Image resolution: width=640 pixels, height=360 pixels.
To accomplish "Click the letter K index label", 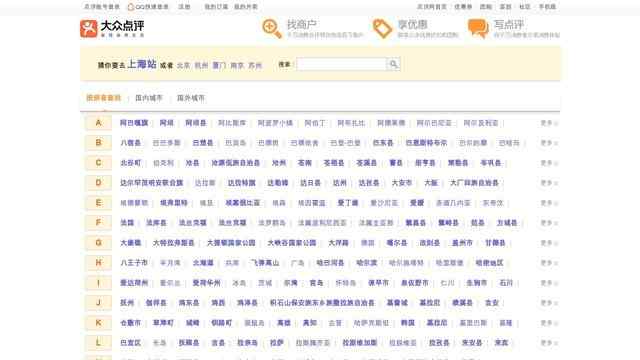I will 98,323.
